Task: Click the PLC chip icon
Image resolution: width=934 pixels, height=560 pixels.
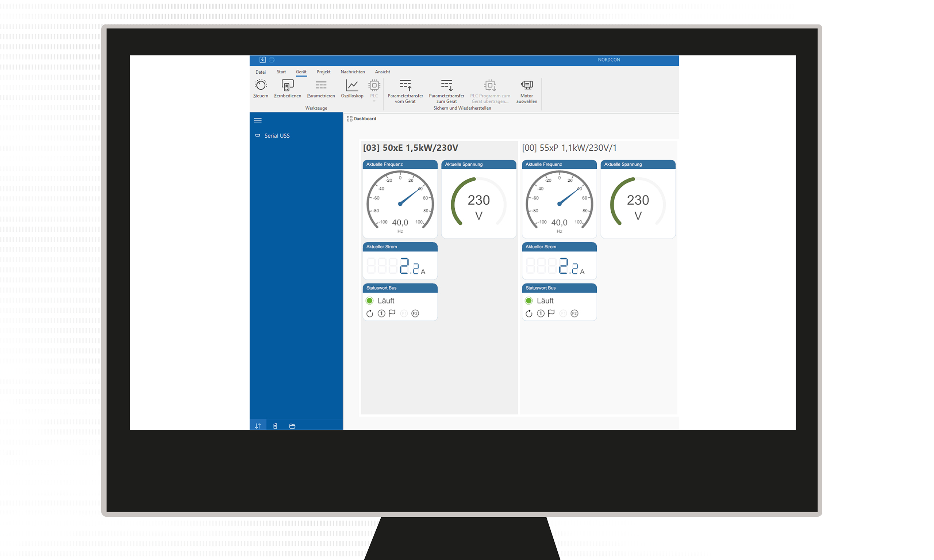Action: coord(374,85)
